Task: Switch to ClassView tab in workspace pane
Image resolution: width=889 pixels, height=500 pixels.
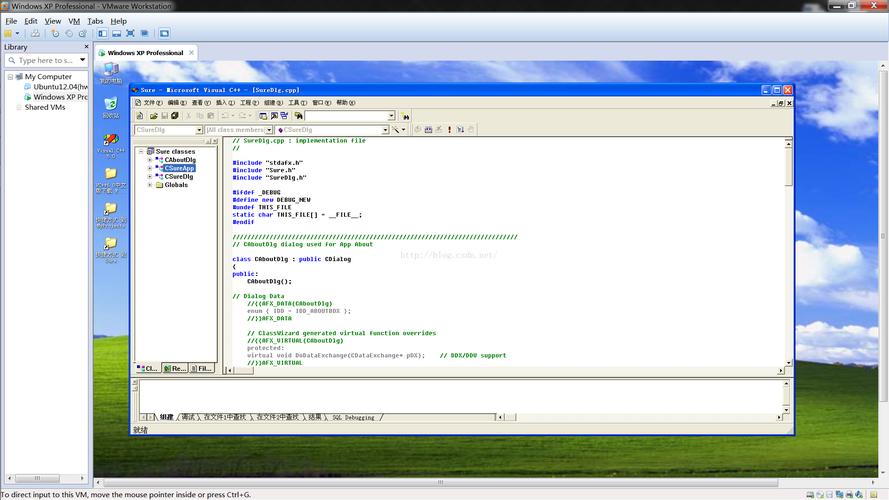Action: tap(147, 368)
